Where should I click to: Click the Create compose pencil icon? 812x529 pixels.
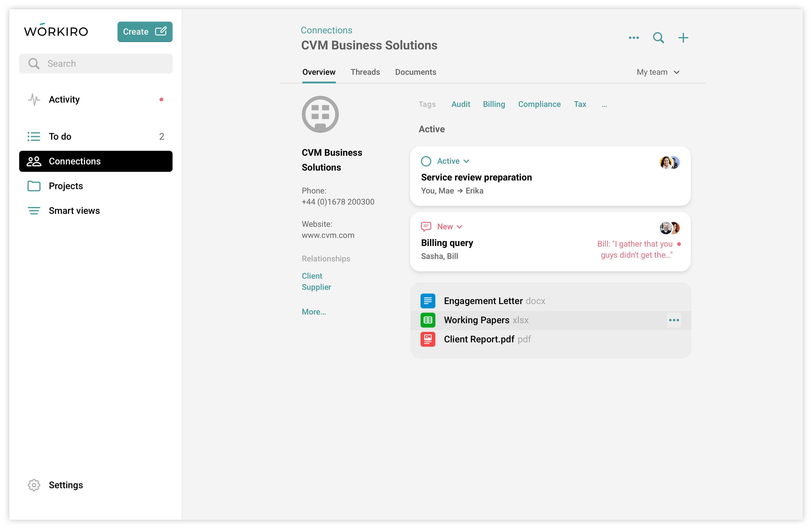(x=161, y=31)
